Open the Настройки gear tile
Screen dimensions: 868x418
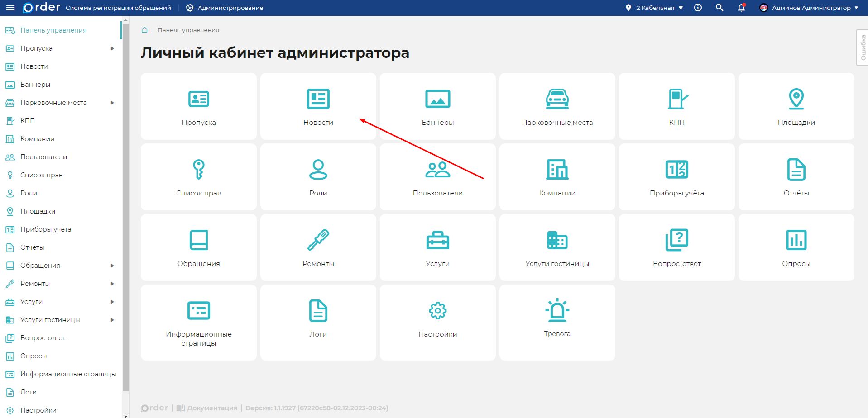(437, 322)
